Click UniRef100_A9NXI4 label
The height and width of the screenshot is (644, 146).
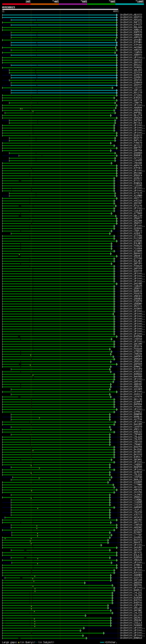pos(131,30)
